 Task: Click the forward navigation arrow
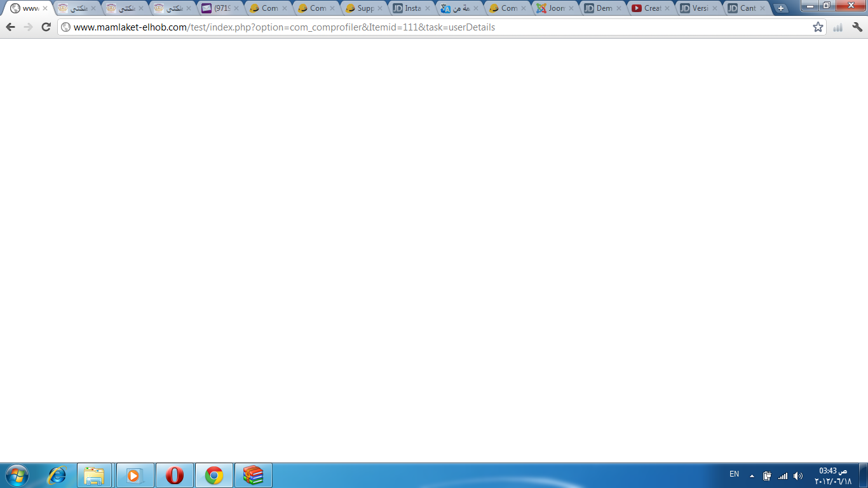coord(28,27)
